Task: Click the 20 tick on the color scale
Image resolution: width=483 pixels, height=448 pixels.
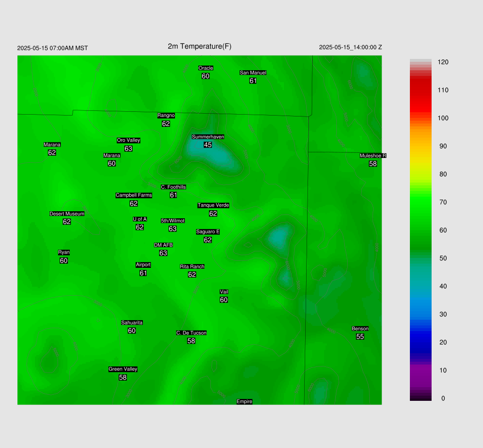Action: [x=443, y=342]
